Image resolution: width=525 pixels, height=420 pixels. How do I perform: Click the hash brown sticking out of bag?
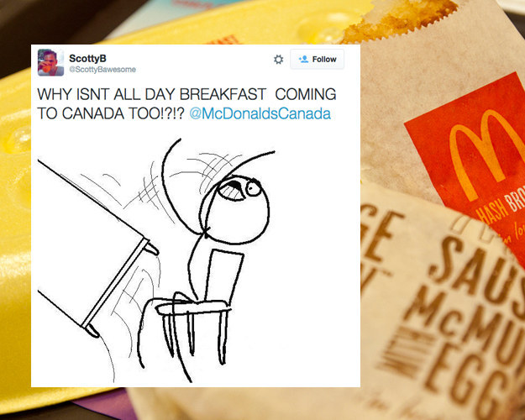pyautogui.click(x=398, y=19)
